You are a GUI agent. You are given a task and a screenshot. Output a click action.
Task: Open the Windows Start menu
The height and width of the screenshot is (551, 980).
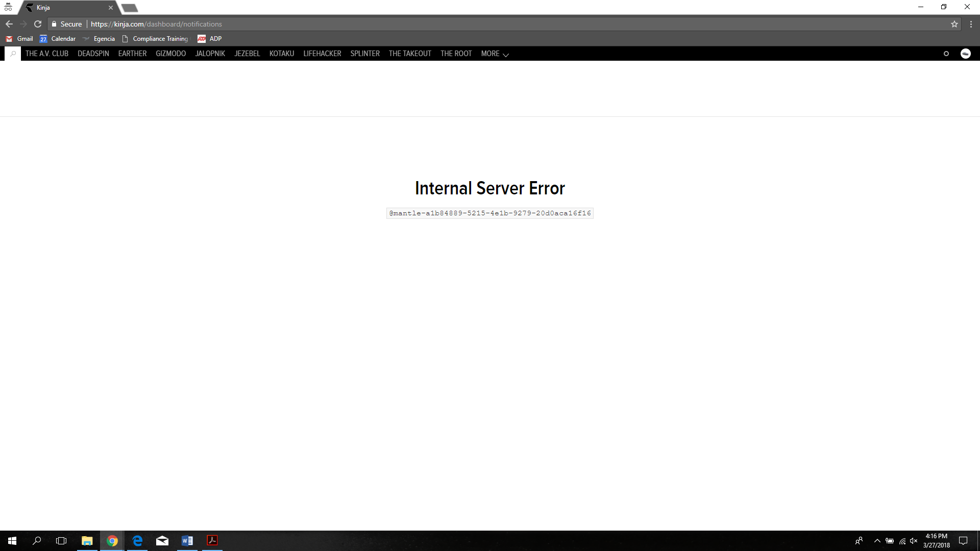point(12,541)
